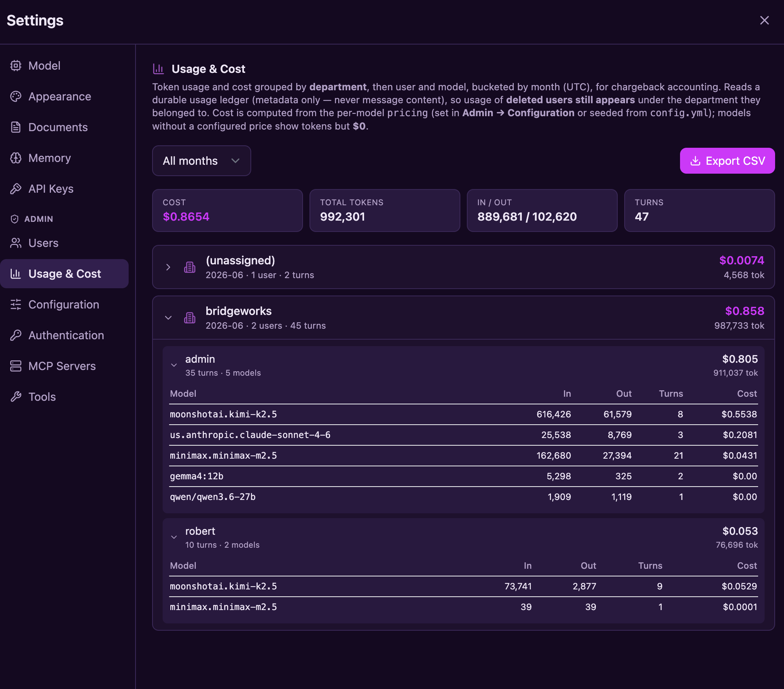Click the bridgeworks department name
The height and width of the screenshot is (689, 784).
point(239,311)
